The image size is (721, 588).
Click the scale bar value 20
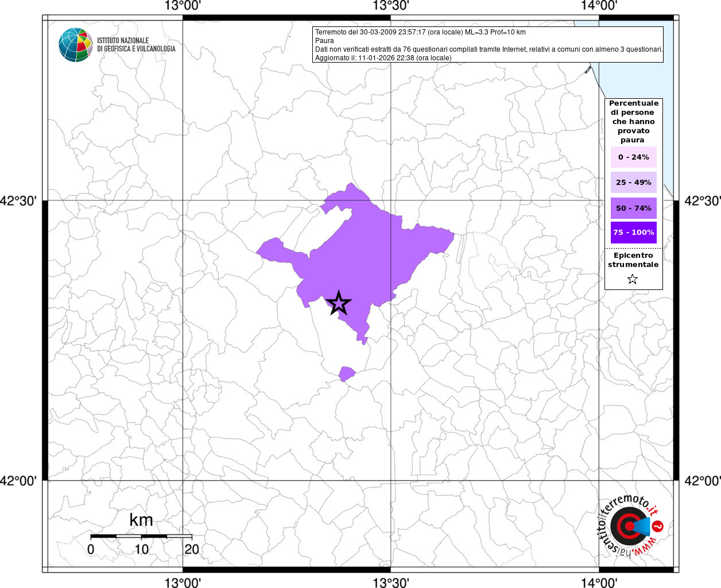click(192, 549)
